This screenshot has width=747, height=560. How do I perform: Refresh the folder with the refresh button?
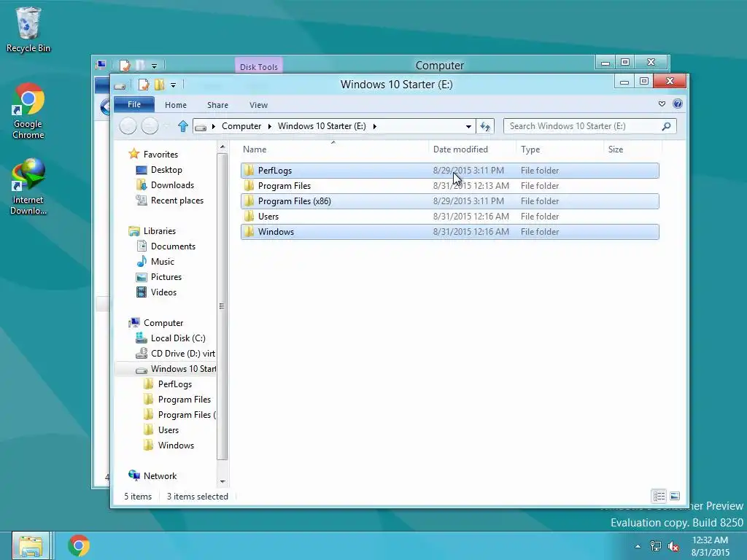(485, 126)
